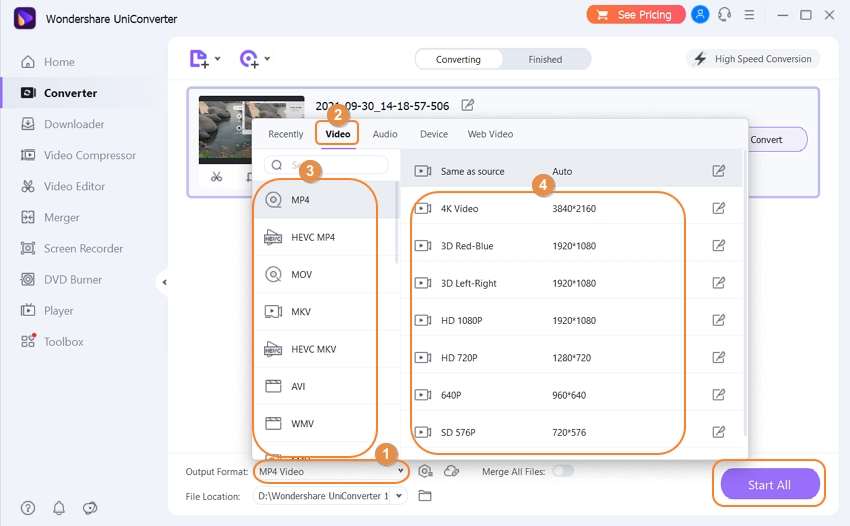Screen dimensions: 850x526
Task: Expand the Add Files dropdown arrow
Action: tap(217, 59)
